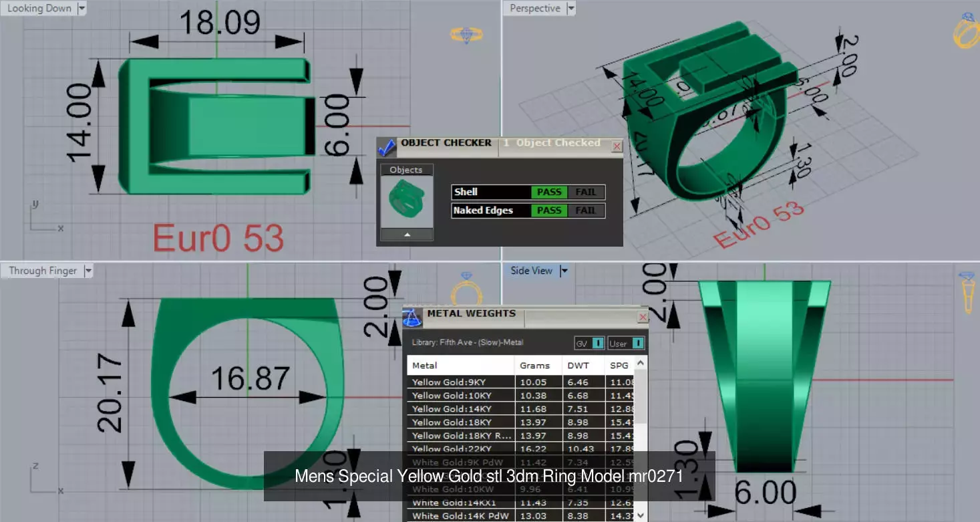Screen dimensions: 980x522
Task: Toggle the GV switch in Metal Weights
Action: [x=598, y=343]
